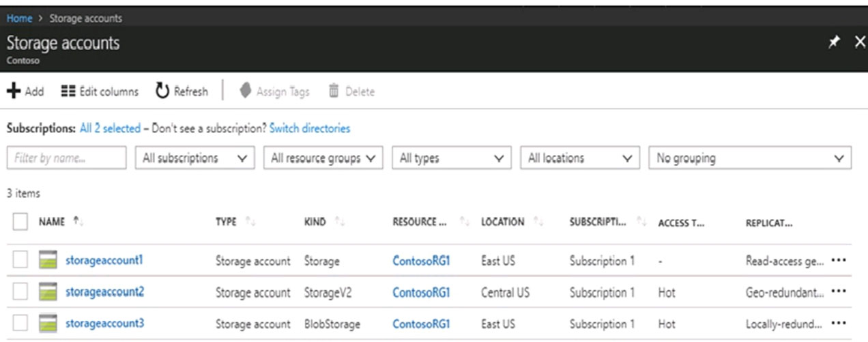
Task: Sort by KIND column arrow
Action: click(338, 222)
